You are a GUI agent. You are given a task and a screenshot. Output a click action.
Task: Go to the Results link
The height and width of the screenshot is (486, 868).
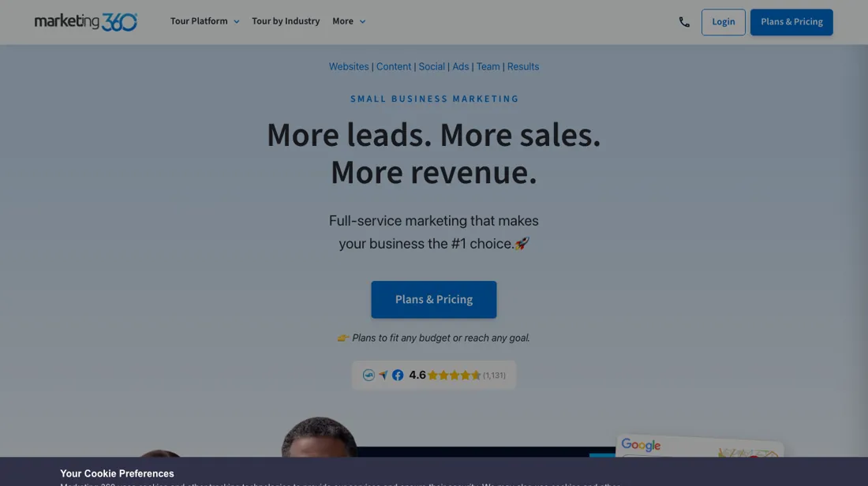(522, 66)
